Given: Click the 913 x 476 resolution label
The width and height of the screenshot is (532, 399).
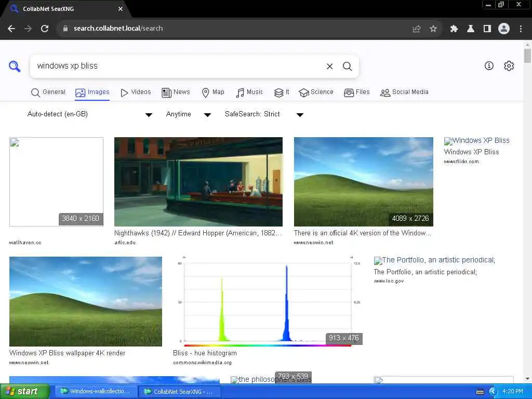Looking at the screenshot, I should [x=344, y=338].
